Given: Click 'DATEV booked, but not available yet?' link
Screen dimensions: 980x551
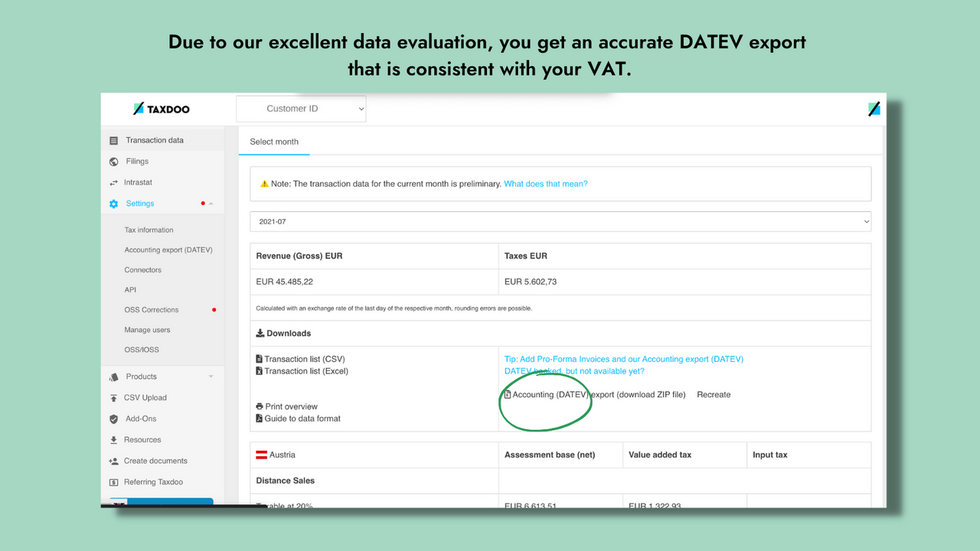Looking at the screenshot, I should [x=574, y=371].
